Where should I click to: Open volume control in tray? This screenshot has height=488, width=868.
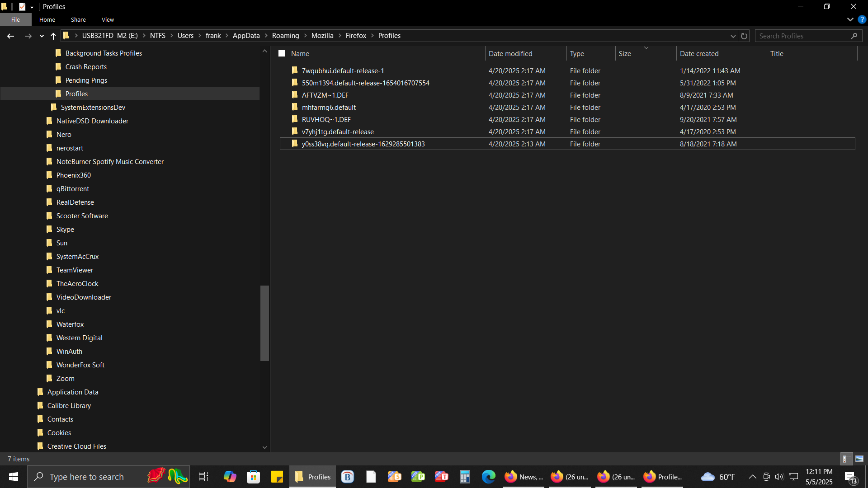(779, 477)
